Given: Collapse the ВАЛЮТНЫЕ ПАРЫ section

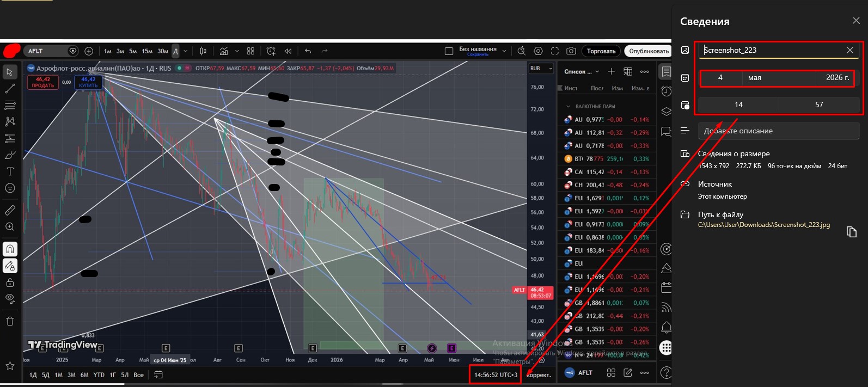Looking at the screenshot, I should tap(569, 107).
